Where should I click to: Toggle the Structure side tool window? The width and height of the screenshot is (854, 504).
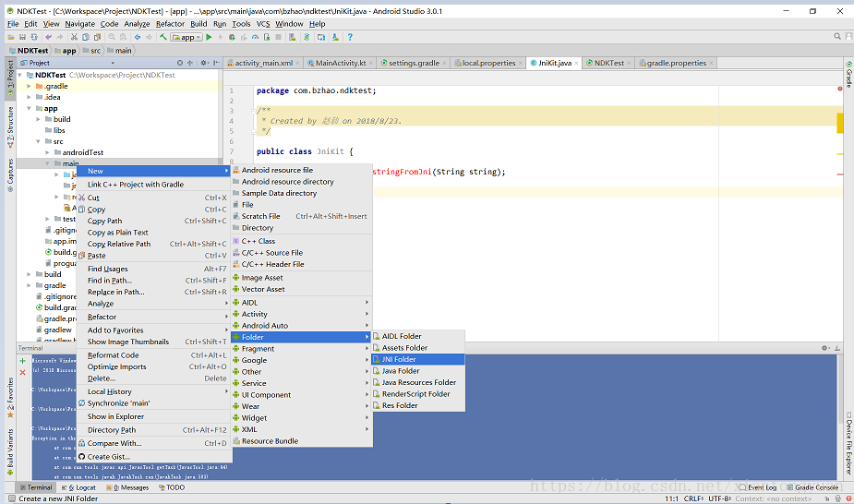10,127
